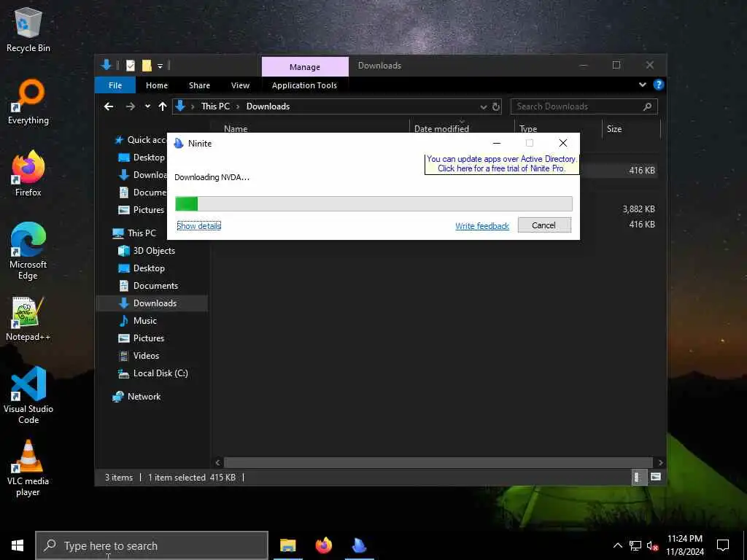The width and height of the screenshot is (747, 560).
Task: Click the Ninite download progress bar
Action: coord(373,204)
